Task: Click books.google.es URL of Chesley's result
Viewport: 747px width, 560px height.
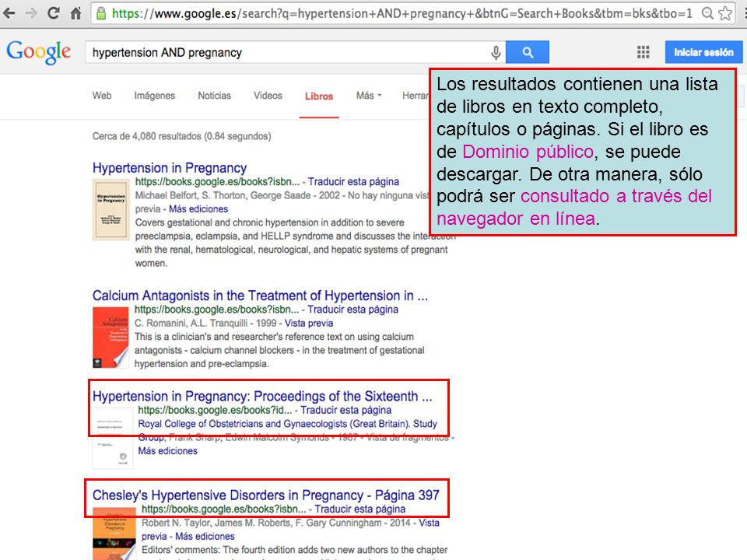Action: pos(224,509)
